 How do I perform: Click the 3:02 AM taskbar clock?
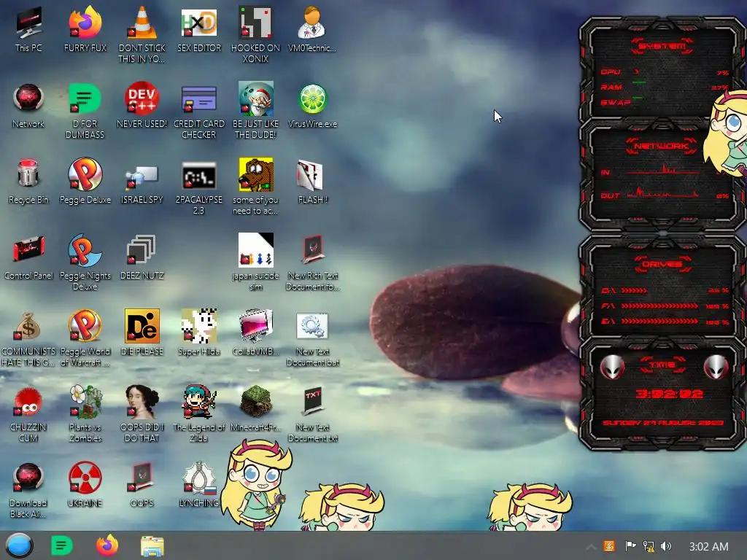point(708,546)
